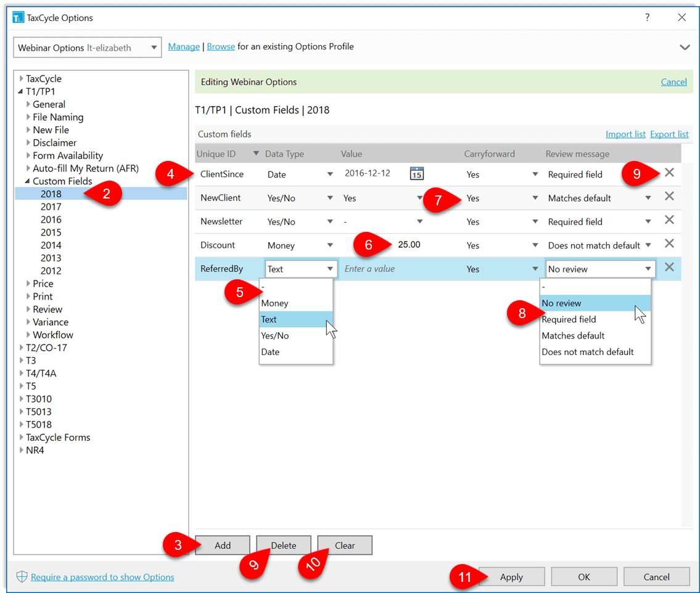
Task: Choose Text in Data Type list
Action: point(296,319)
